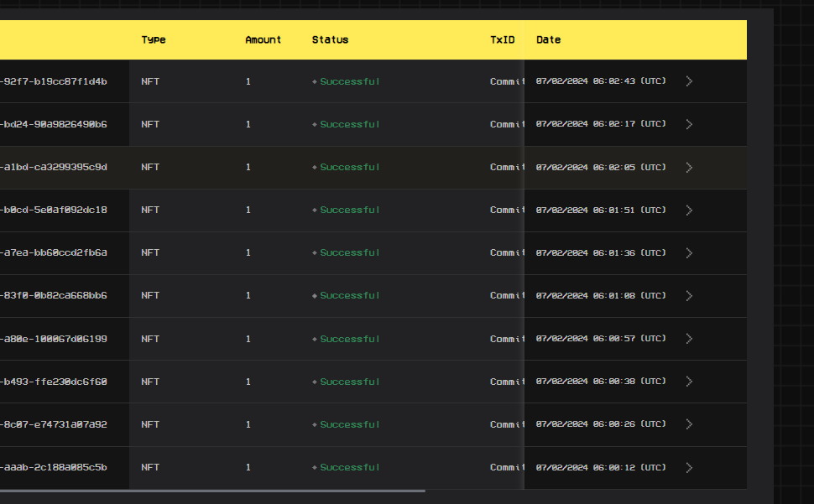Screen dimensions: 814x504
Task: Click NFT type in 06:00:12 row
Action: pyautogui.click(x=150, y=467)
